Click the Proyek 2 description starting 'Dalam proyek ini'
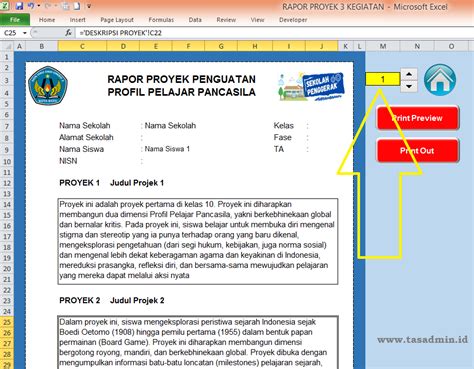The width and height of the screenshot is (474, 369). pos(198,342)
